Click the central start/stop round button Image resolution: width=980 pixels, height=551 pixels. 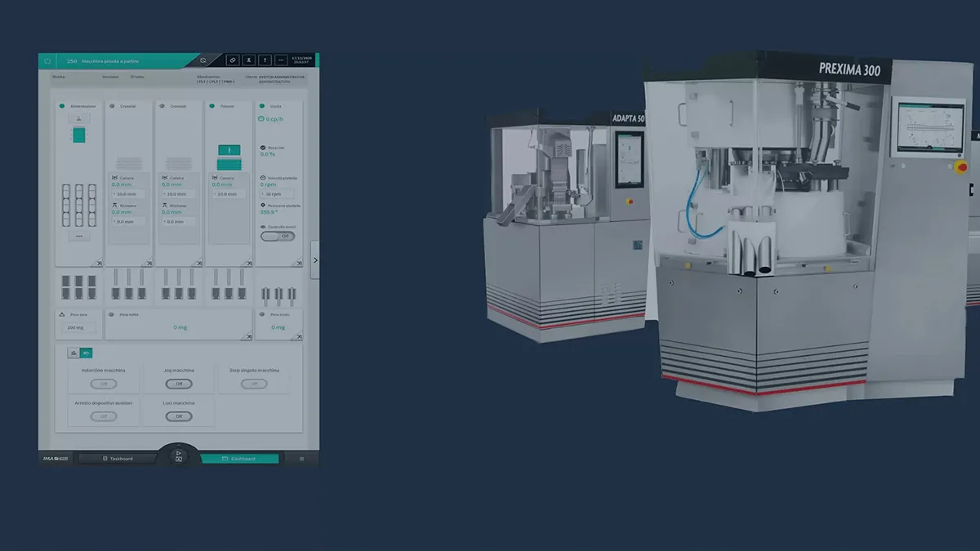(179, 456)
